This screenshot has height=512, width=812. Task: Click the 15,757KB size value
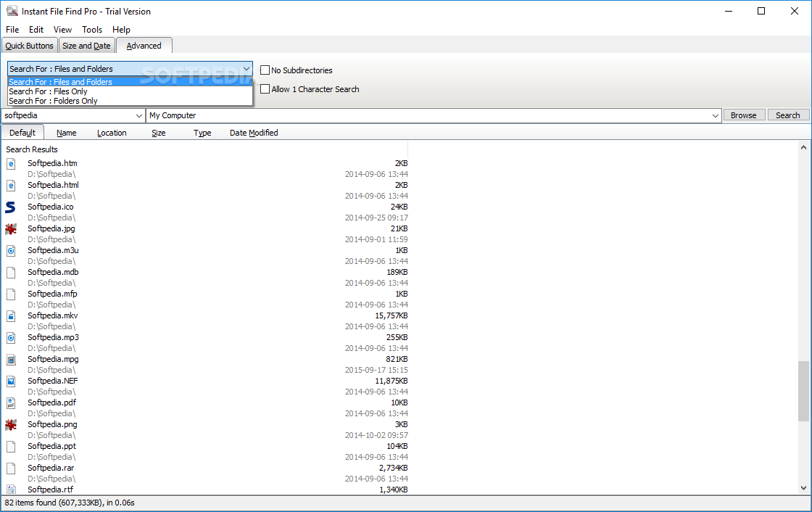pyautogui.click(x=391, y=315)
